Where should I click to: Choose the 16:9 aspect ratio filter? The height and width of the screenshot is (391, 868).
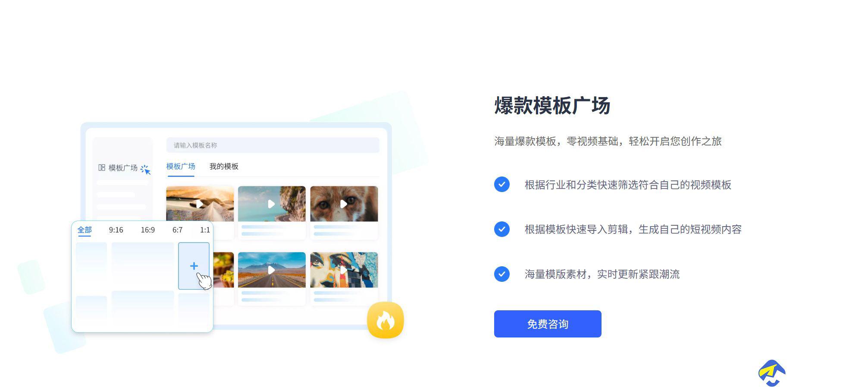pyautogui.click(x=148, y=230)
